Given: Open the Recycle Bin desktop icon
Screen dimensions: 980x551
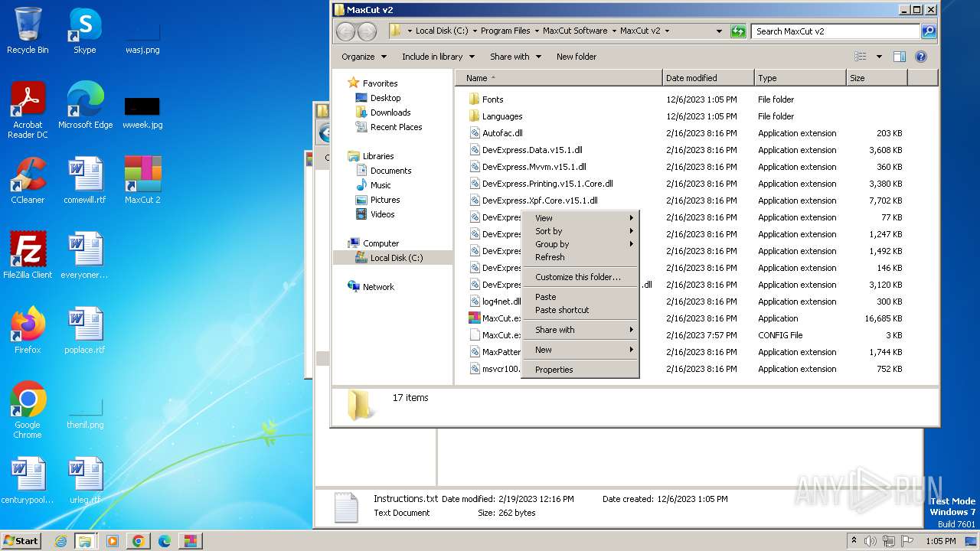Looking at the screenshot, I should [x=28, y=31].
